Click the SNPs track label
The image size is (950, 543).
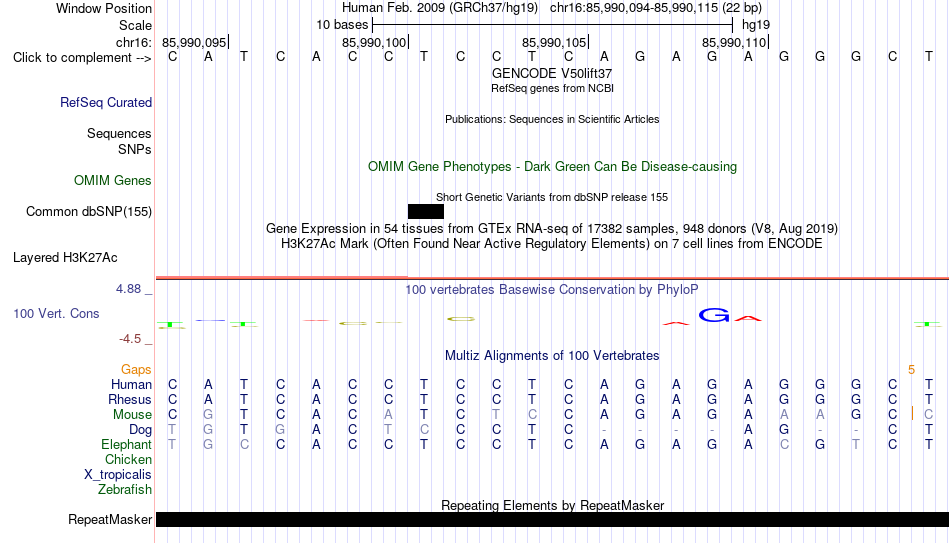click(135, 149)
